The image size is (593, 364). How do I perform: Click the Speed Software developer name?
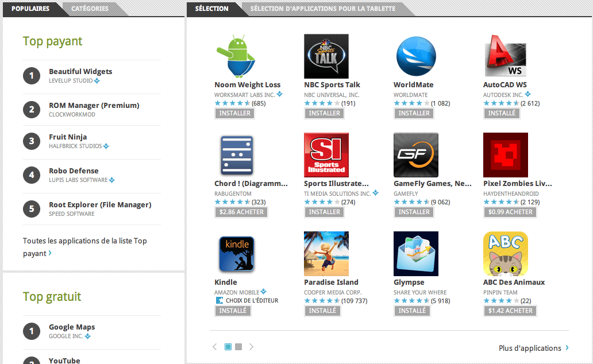[x=71, y=214]
